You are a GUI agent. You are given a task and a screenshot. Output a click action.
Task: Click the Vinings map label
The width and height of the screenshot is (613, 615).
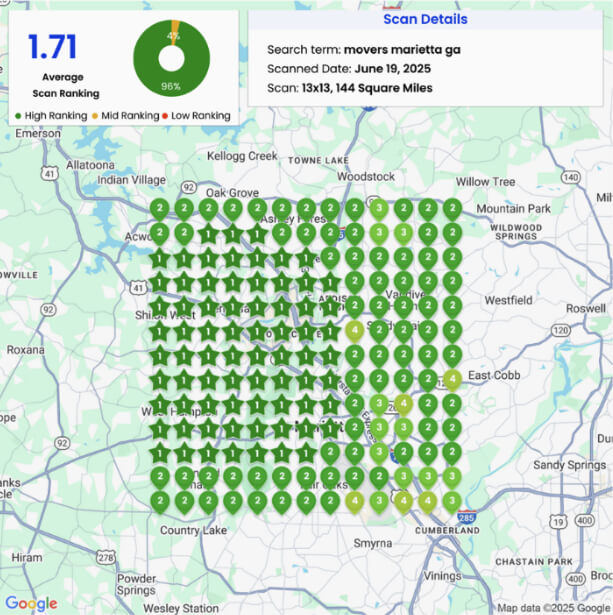click(442, 576)
